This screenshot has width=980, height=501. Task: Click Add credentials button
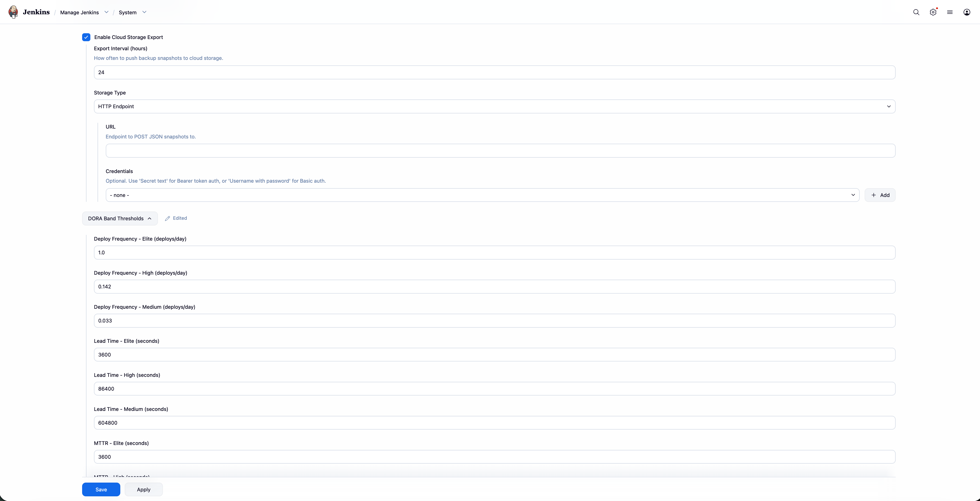[x=880, y=195]
